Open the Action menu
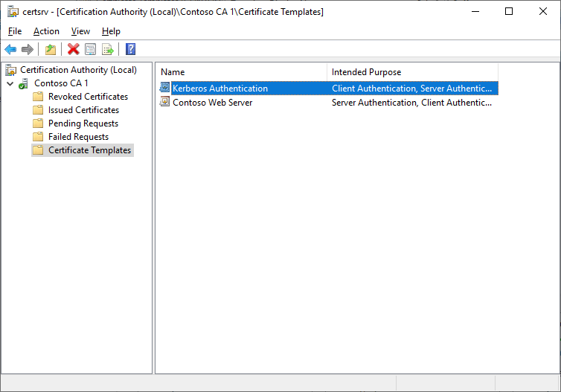Viewport: 561px width, 392px height. [x=46, y=31]
